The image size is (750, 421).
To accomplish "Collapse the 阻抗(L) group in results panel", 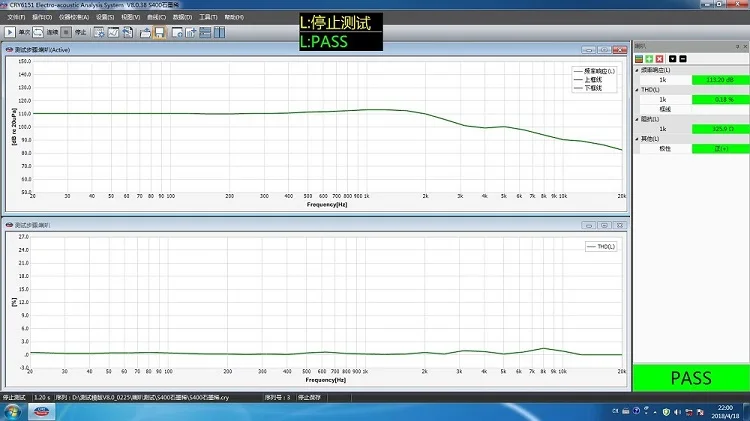I will 637,119.
